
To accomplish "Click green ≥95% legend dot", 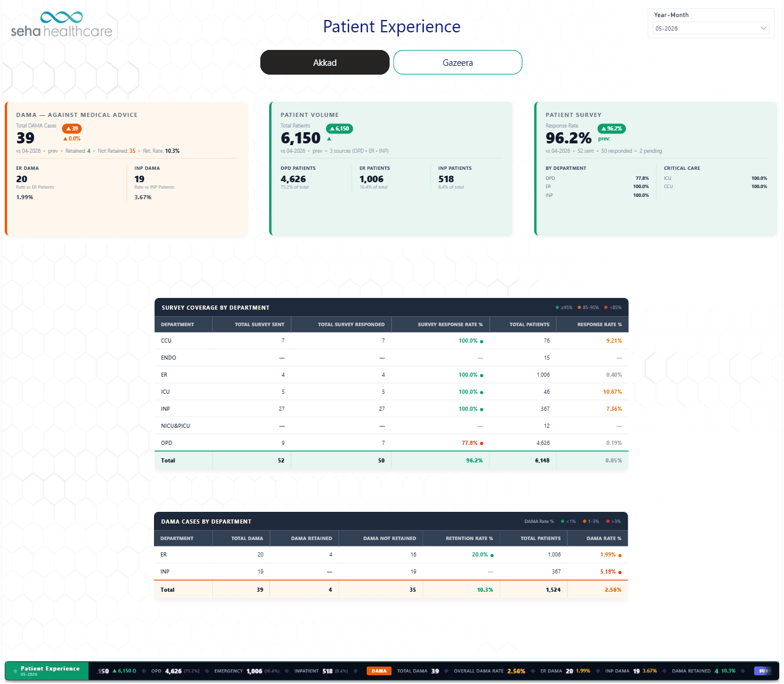I will tap(557, 307).
